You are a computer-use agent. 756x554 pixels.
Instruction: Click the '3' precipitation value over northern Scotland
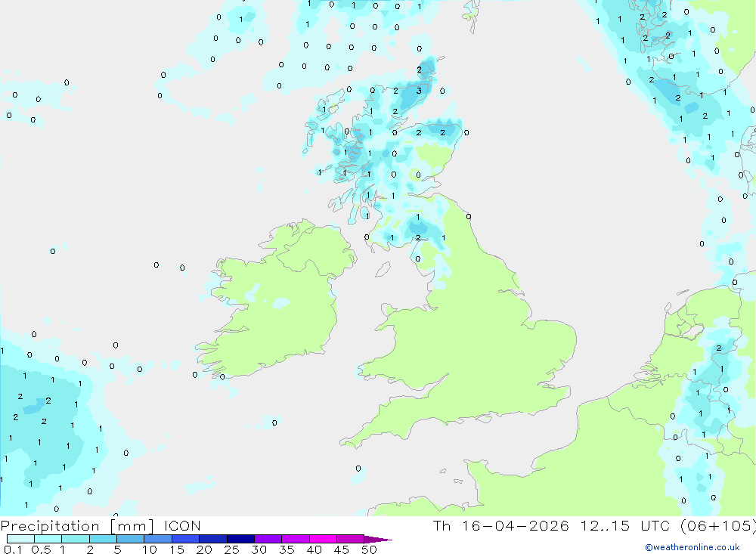pyautogui.click(x=419, y=91)
